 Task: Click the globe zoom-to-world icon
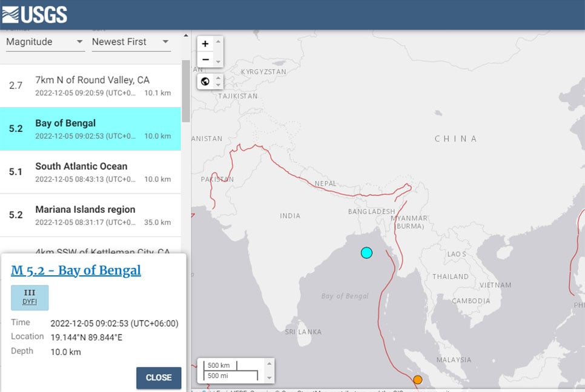pos(205,81)
